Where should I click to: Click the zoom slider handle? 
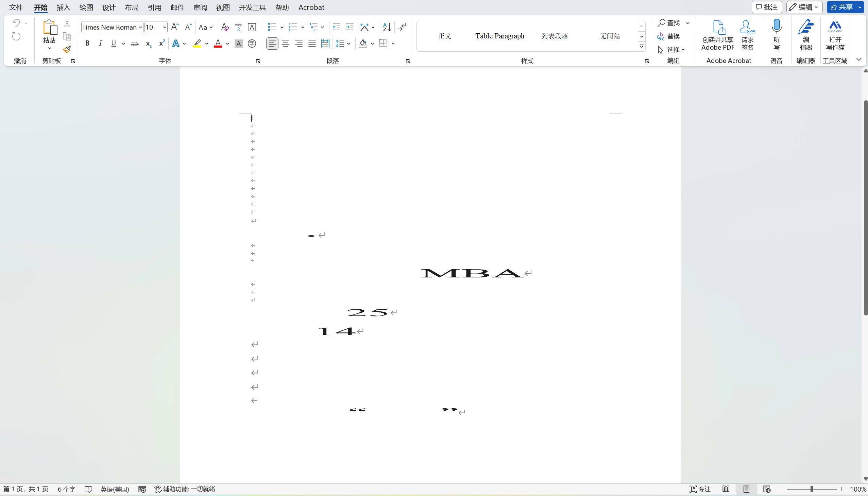pos(812,489)
